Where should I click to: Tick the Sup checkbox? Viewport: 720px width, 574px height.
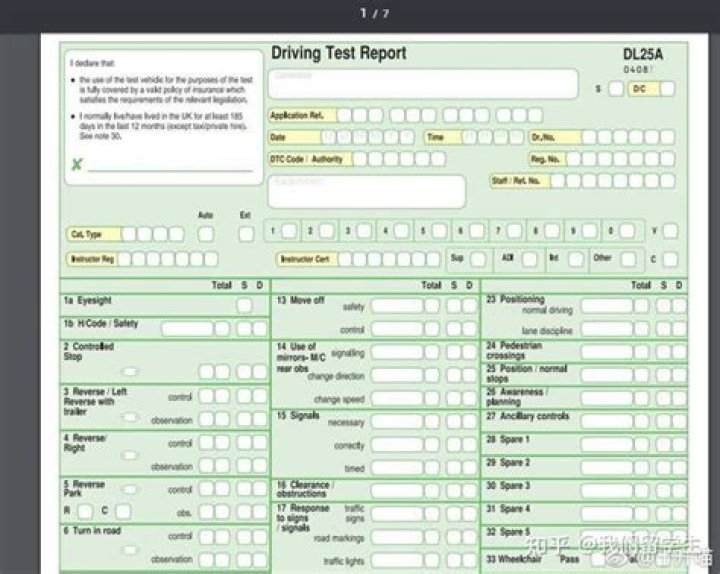click(x=478, y=259)
